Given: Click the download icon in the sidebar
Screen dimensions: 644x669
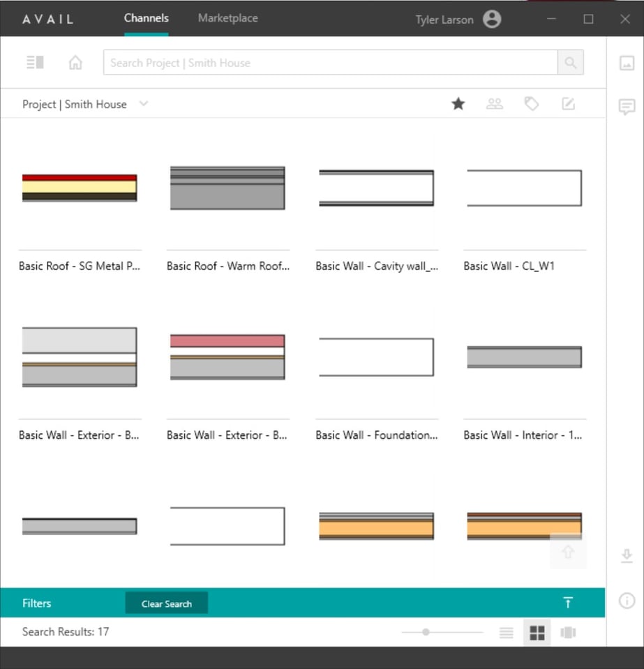Looking at the screenshot, I should pos(626,556).
